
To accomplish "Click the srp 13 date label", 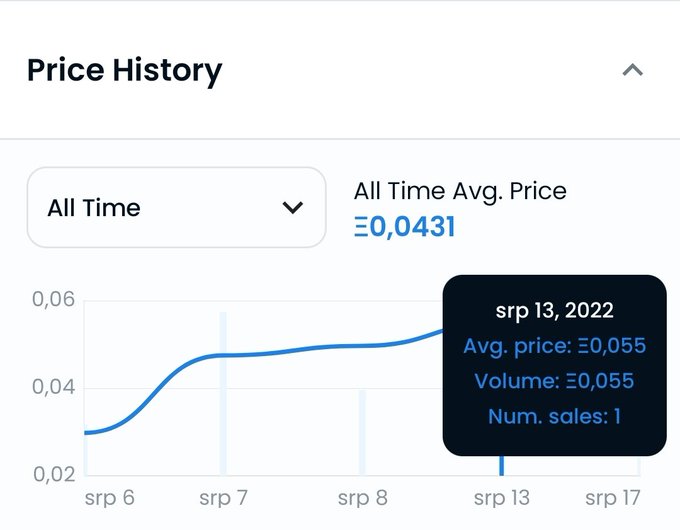I will [x=502, y=497].
